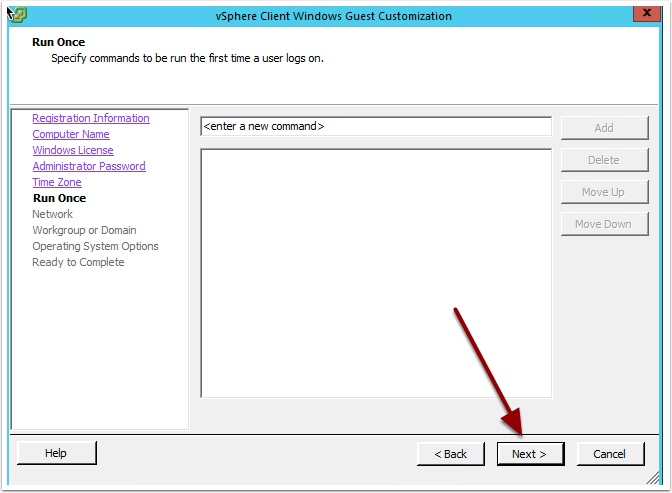Go to the Computer Name step

(71, 134)
